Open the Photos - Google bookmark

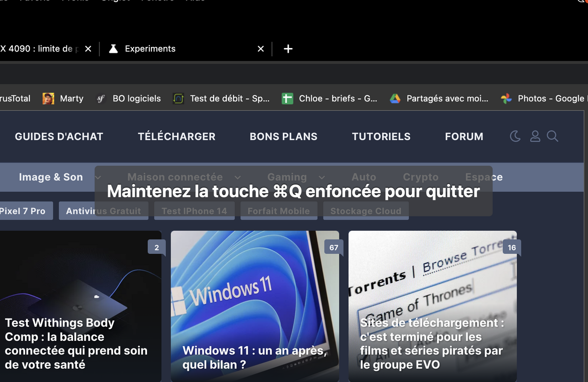[x=544, y=98]
